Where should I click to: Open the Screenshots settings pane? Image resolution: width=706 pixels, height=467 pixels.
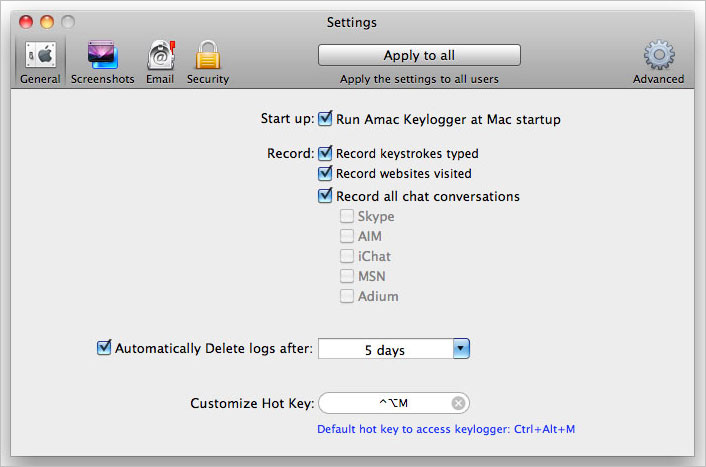102,62
